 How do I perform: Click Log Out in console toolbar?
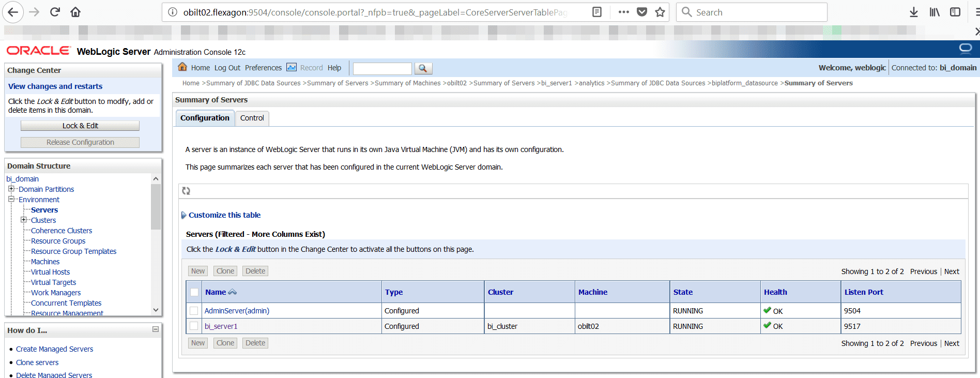[x=227, y=68]
